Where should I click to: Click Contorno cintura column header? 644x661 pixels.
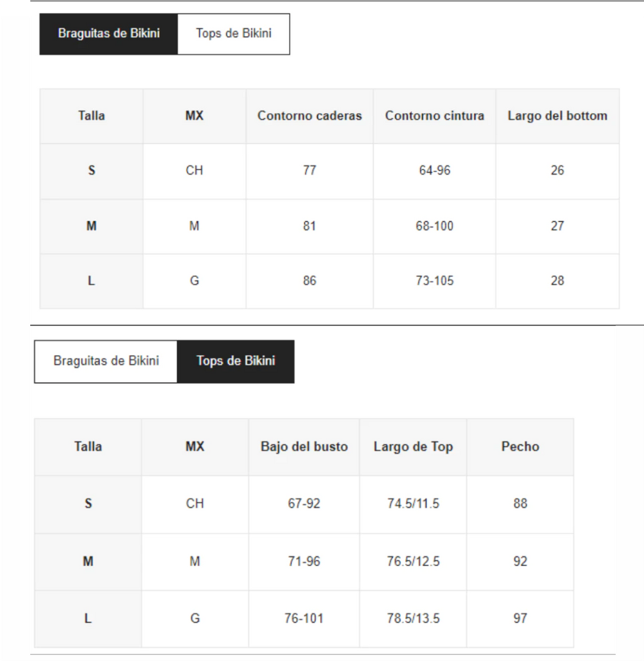[434, 116]
